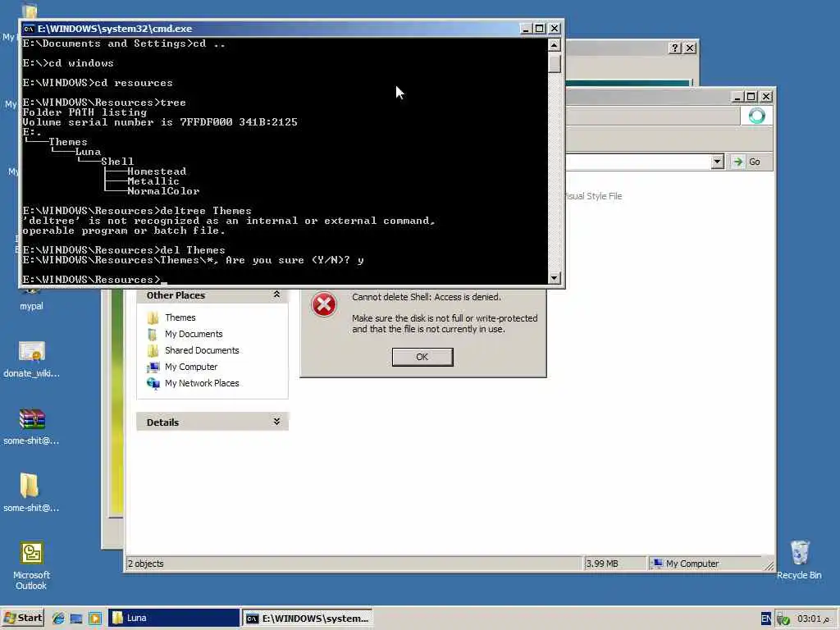Click the EN language indicator

(x=766, y=619)
